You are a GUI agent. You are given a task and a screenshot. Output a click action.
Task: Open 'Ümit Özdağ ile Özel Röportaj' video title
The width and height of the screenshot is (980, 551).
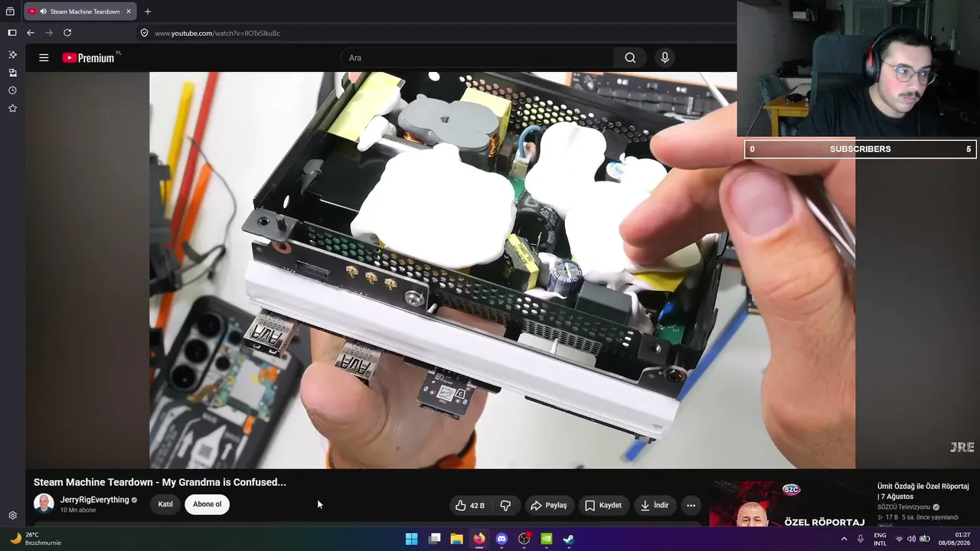(923, 491)
